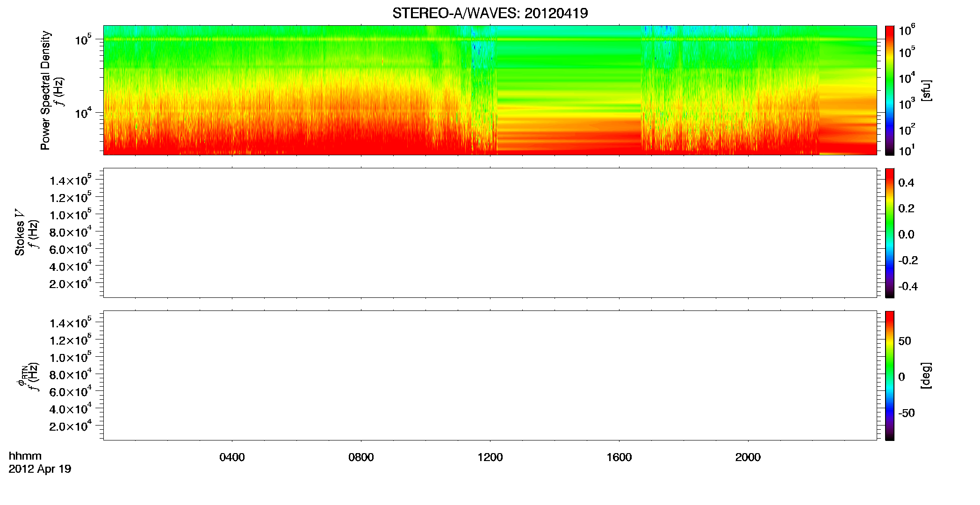Click the 2012 Apr 19 date label
This screenshot has height=505, width=980.
[x=40, y=469]
